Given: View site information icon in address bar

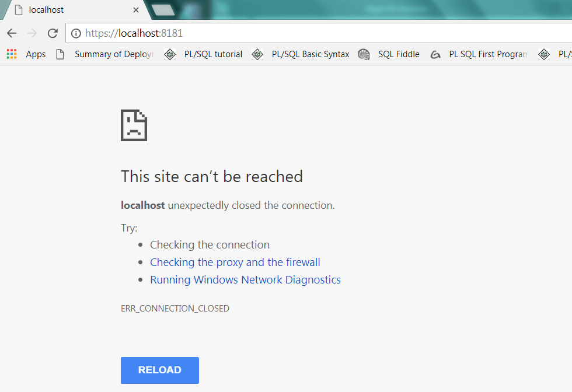Looking at the screenshot, I should (76, 34).
